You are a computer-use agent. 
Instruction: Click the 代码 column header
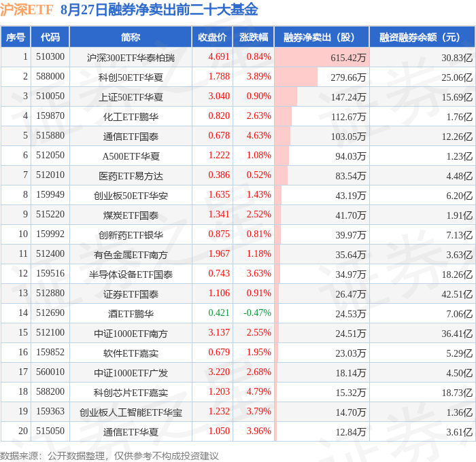[x=50, y=37]
